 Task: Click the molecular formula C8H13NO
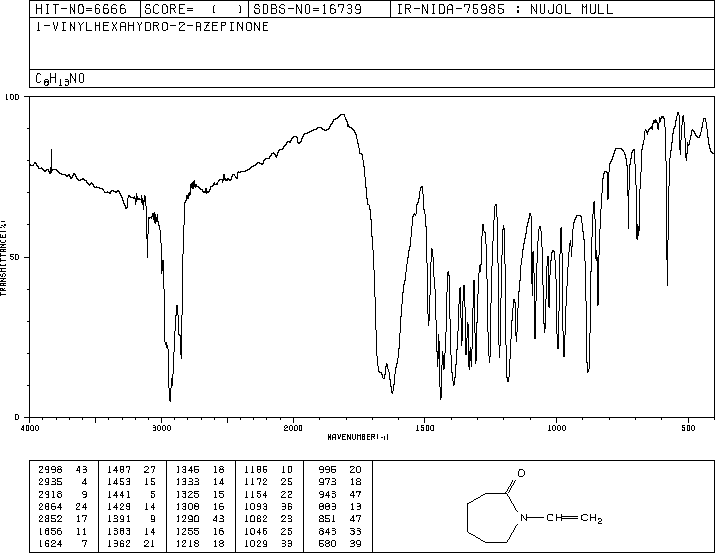60,79
